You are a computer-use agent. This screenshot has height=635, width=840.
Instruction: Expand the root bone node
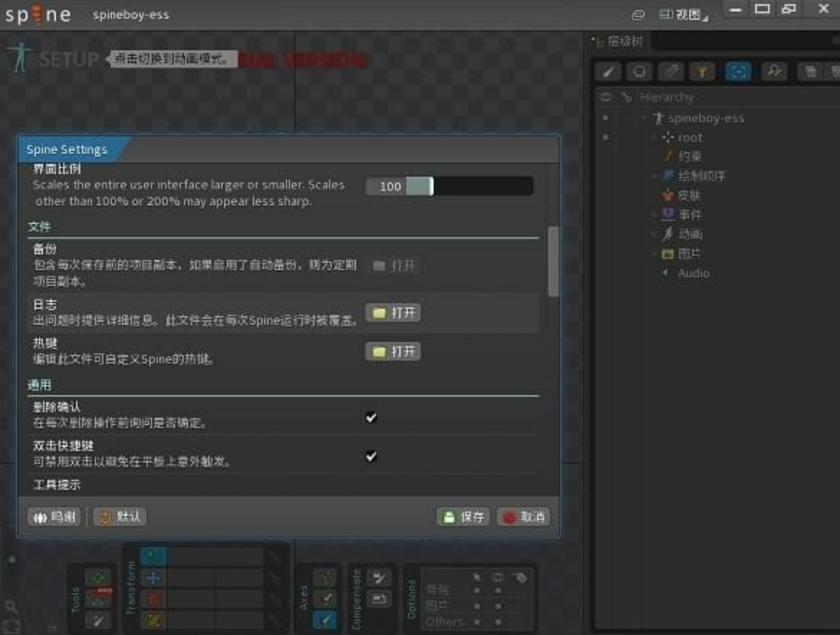(654, 138)
